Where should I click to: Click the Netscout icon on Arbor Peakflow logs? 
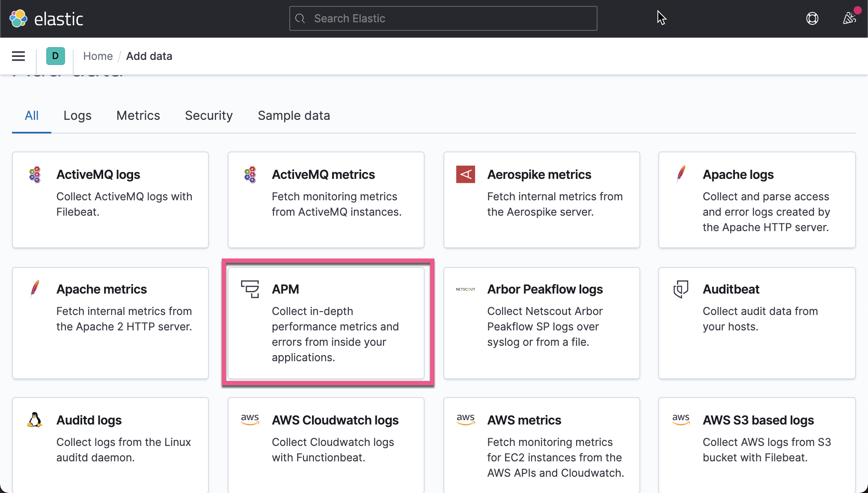click(x=465, y=289)
